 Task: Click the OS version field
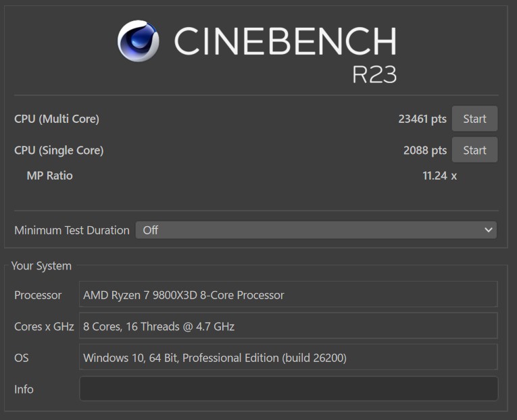click(x=289, y=358)
